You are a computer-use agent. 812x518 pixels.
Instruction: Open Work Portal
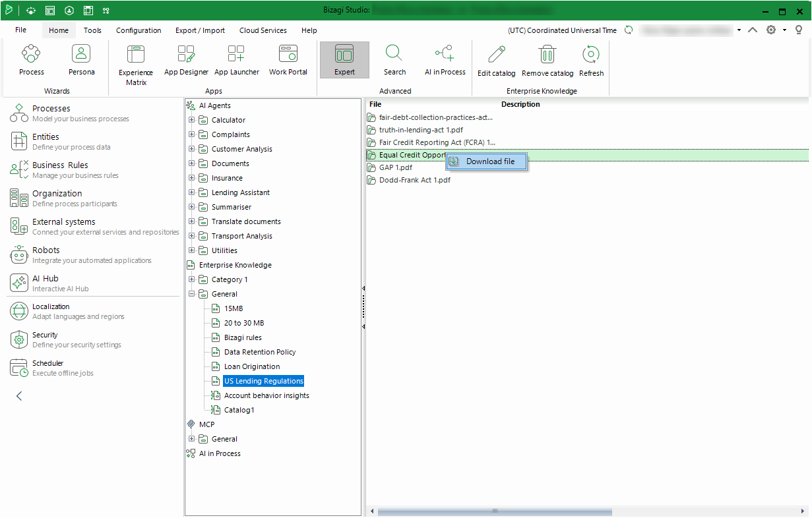coord(288,60)
